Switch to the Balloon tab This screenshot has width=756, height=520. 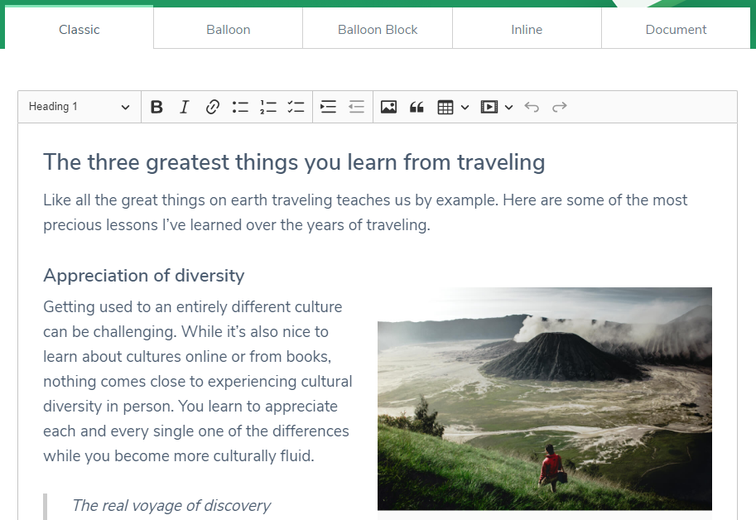tap(228, 29)
